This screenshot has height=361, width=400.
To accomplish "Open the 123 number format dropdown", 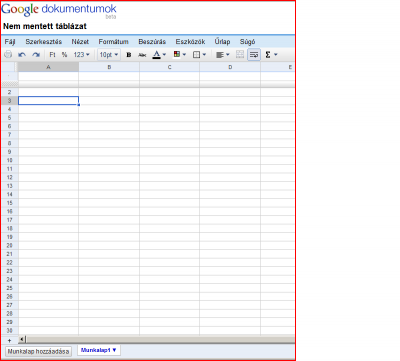I will point(82,55).
